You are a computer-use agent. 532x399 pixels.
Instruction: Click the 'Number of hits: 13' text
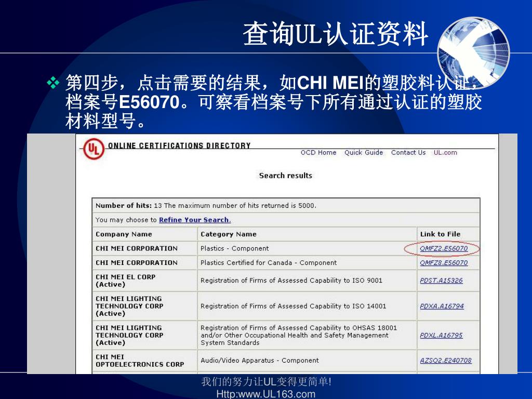128,205
